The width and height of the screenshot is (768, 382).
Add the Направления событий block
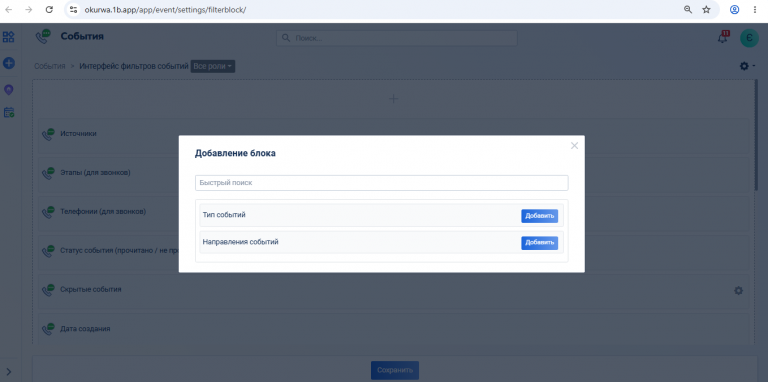click(539, 243)
